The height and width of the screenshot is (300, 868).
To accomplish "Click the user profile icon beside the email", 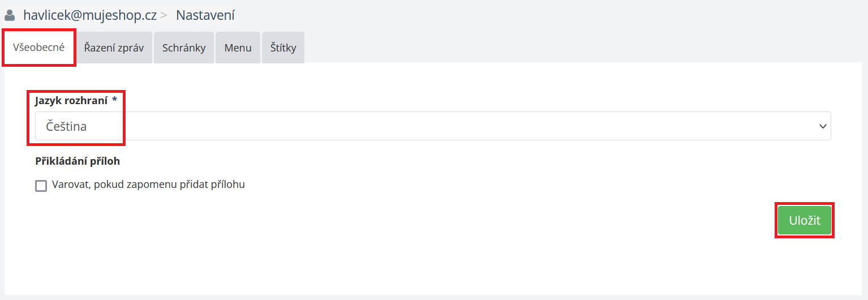I will (x=10, y=15).
